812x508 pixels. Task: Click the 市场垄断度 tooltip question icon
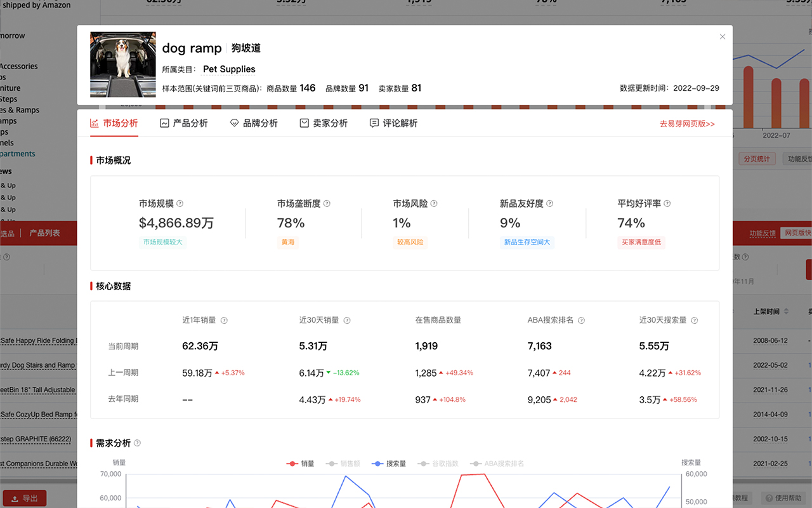click(327, 203)
